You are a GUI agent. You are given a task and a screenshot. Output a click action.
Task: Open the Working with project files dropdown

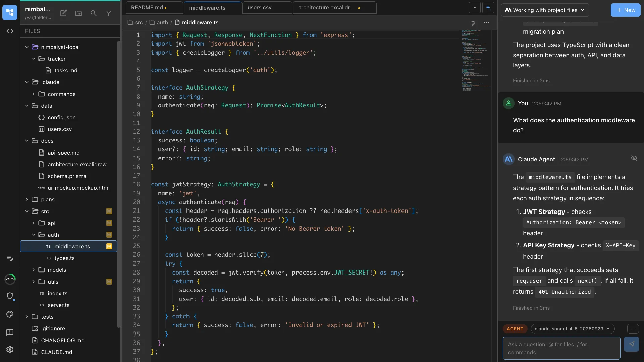[x=545, y=10]
